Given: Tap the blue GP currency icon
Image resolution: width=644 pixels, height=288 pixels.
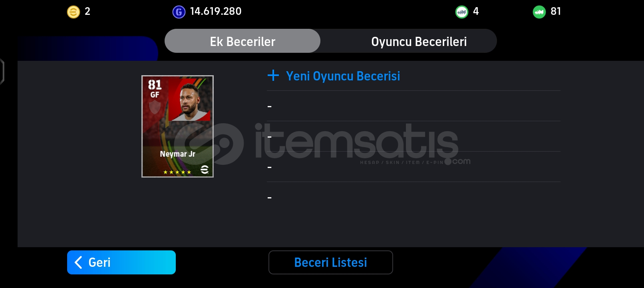Looking at the screenshot, I should tap(179, 12).
